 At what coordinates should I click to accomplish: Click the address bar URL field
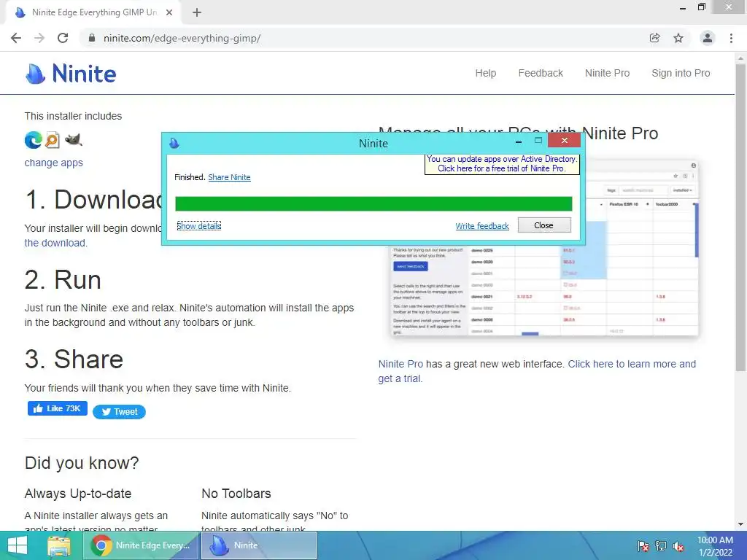pyautogui.click(x=362, y=38)
